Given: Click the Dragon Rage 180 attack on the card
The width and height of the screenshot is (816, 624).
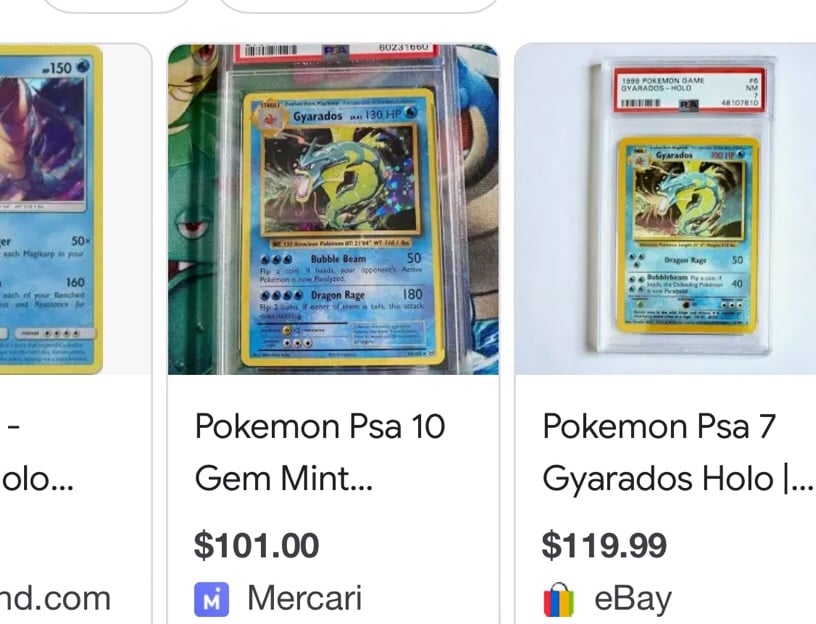Looking at the screenshot, I should (x=341, y=295).
